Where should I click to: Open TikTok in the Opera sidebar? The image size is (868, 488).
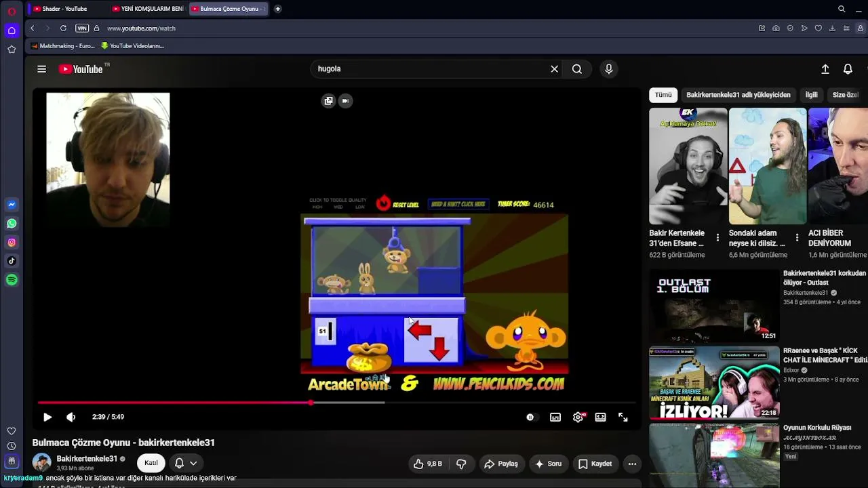click(x=12, y=261)
